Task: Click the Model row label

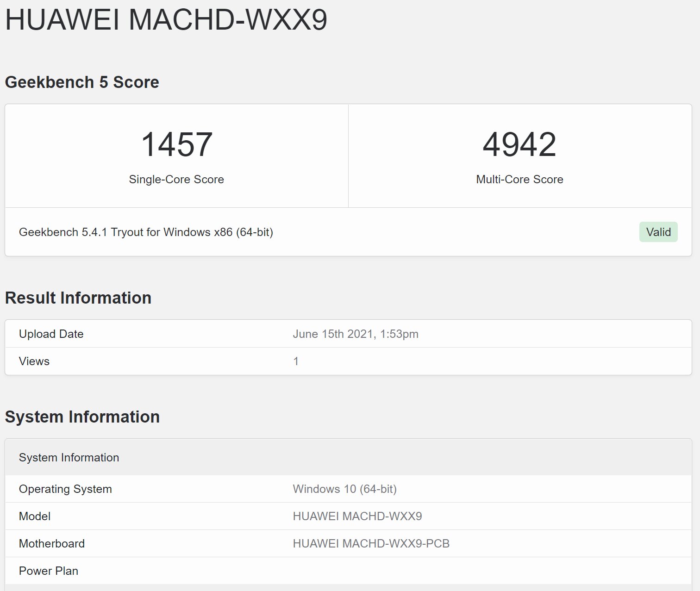Action: pos(35,516)
